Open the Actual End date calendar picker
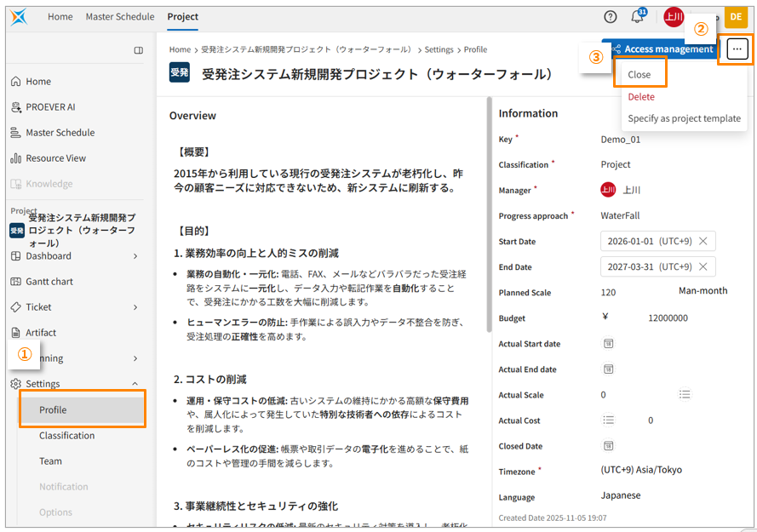The width and height of the screenshot is (757, 532). coord(609,369)
